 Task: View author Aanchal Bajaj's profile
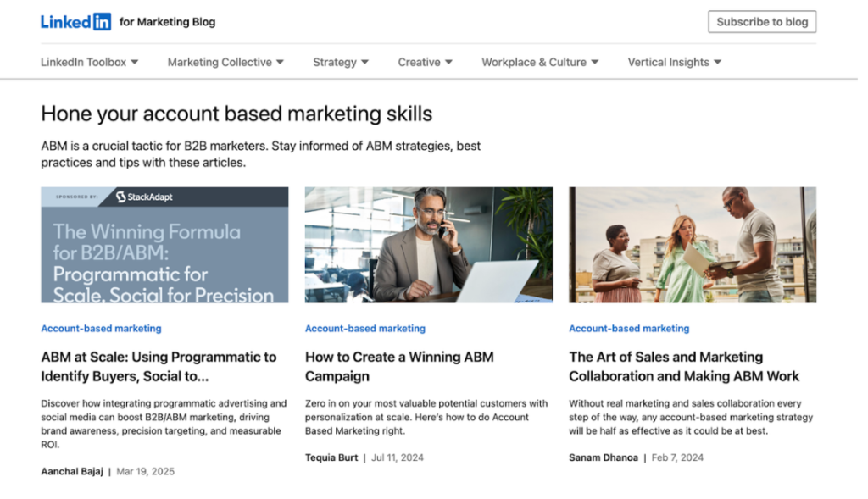pyautogui.click(x=71, y=471)
